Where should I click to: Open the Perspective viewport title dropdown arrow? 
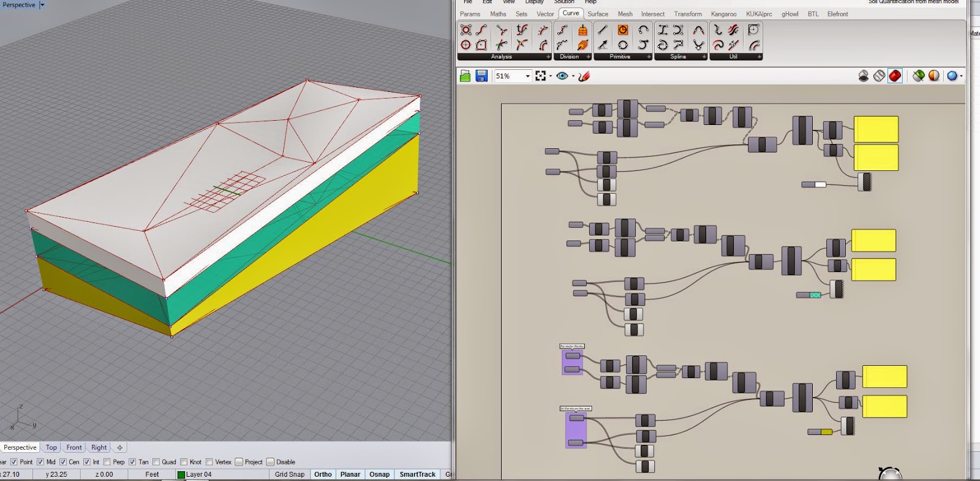click(42, 5)
